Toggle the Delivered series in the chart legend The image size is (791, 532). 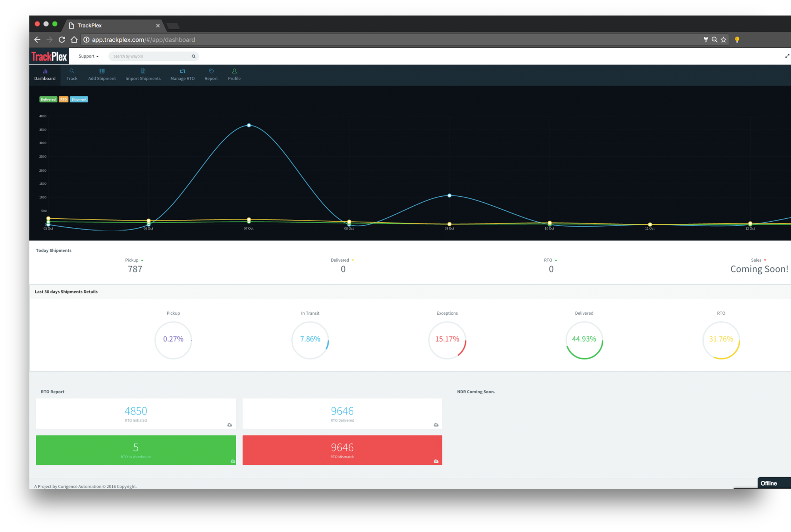(48, 99)
